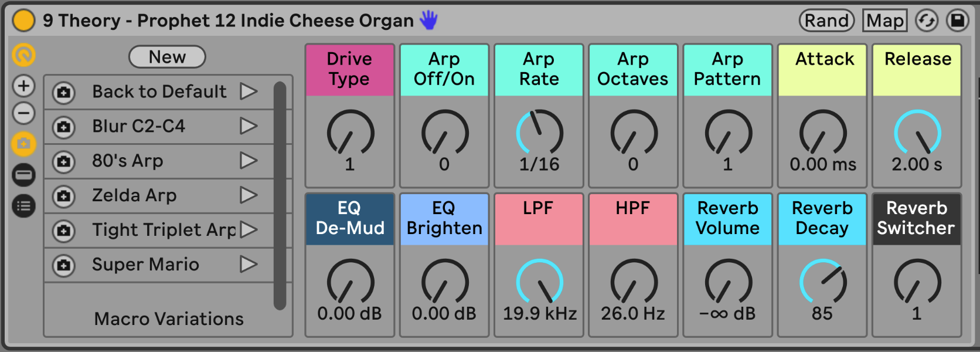Click the Arp Pattern macro knob

click(729, 133)
